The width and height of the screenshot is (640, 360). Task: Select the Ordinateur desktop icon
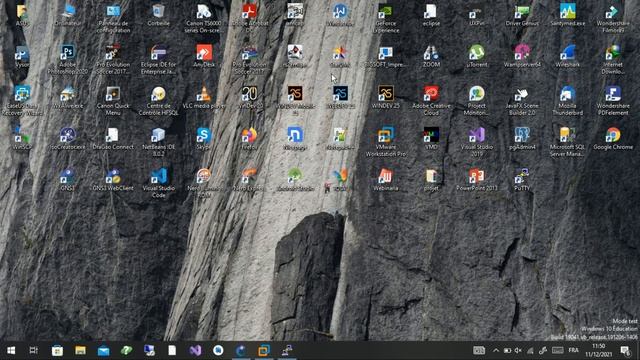(68, 16)
